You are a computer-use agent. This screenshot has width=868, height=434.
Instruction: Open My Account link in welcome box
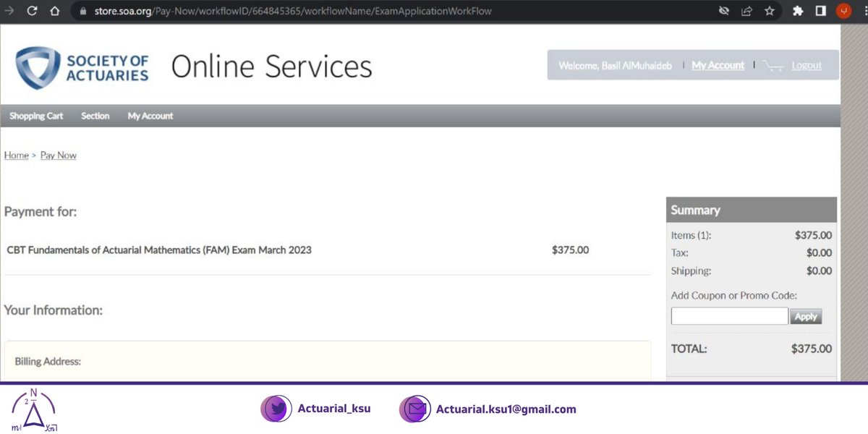[718, 65]
